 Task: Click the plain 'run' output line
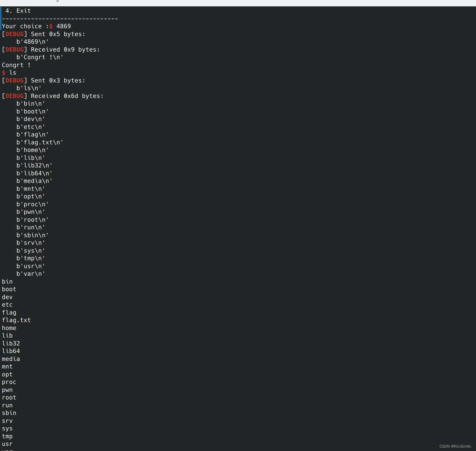click(7, 405)
